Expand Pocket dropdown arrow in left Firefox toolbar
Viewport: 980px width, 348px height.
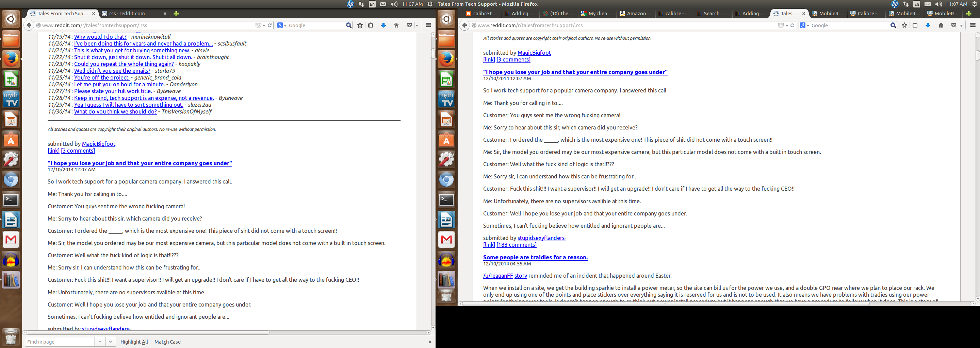point(417,25)
